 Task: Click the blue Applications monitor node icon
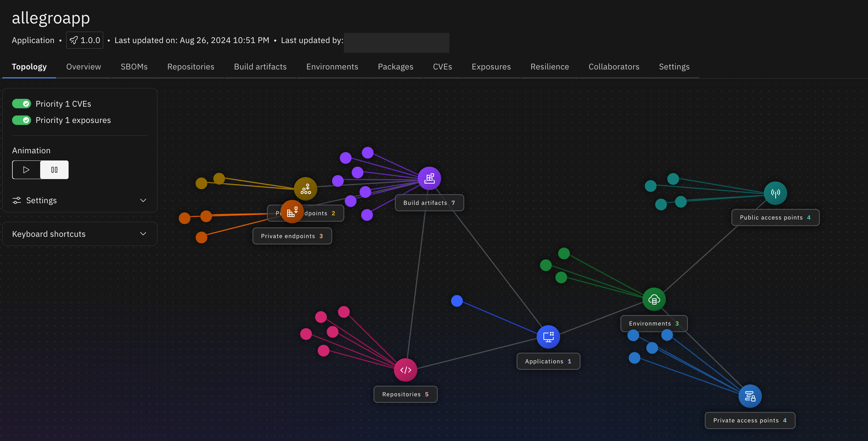point(548,336)
